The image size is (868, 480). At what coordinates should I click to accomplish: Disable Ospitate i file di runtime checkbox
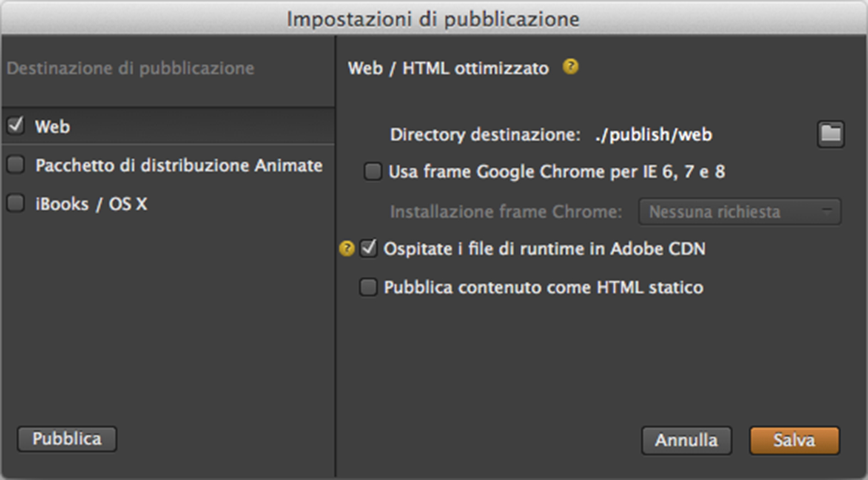(x=368, y=248)
